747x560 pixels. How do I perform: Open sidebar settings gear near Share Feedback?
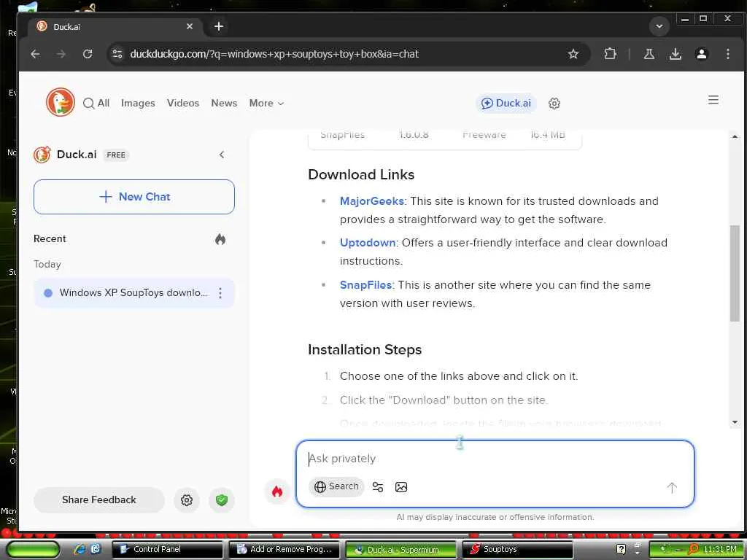click(186, 500)
